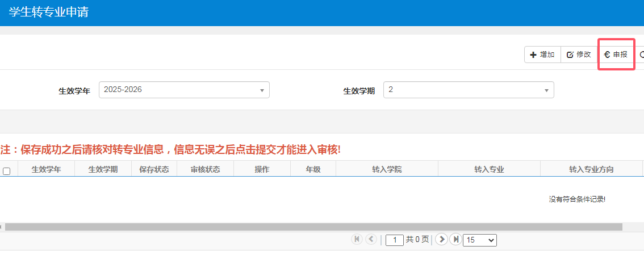Image resolution: width=644 pixels, height=263 pixels.
Task: Open the 生效学年 dropdown showing 2025-2026
Action: (x=184, y=90)
